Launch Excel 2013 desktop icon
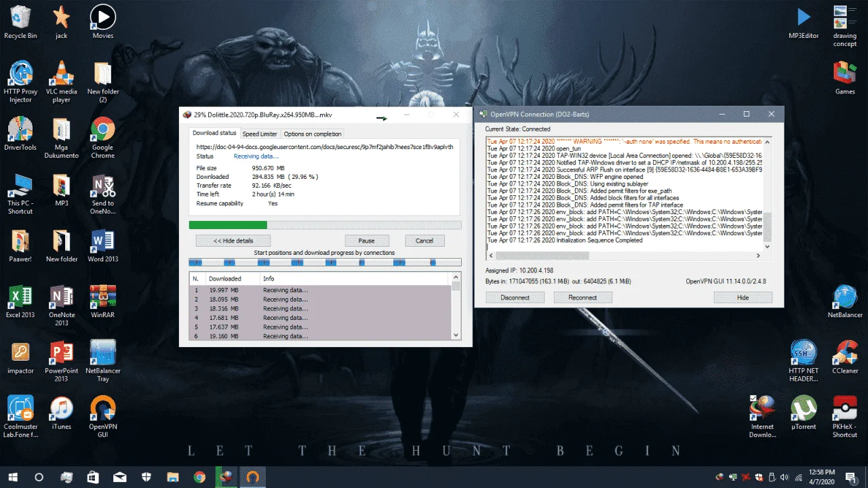 click(x=20, y=302)
